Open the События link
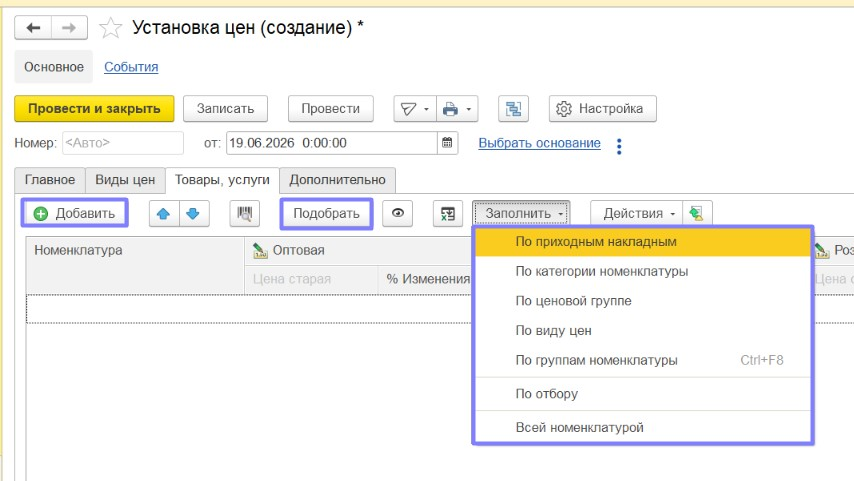This screenshot has width=854, height=481. coord(131,67)
